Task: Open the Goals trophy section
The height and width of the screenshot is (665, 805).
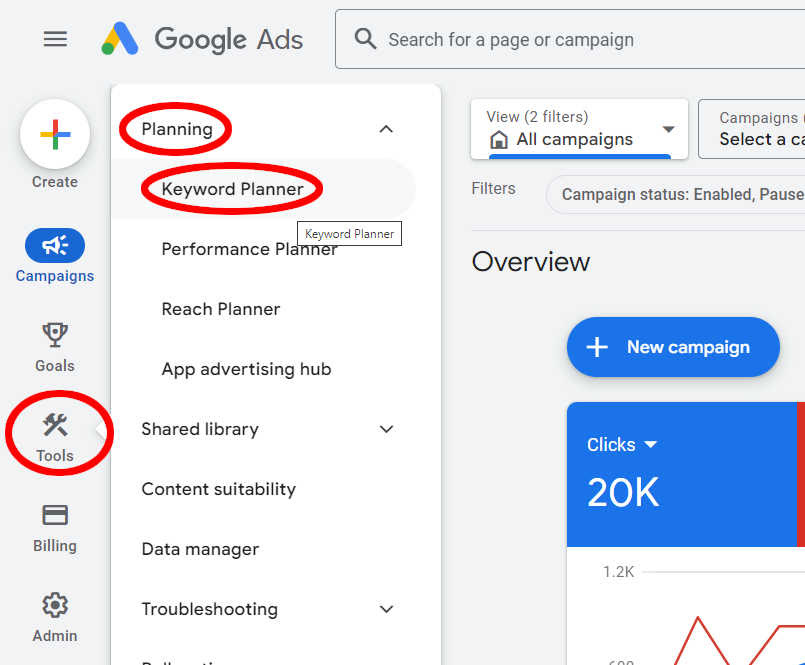Action: 55,347
